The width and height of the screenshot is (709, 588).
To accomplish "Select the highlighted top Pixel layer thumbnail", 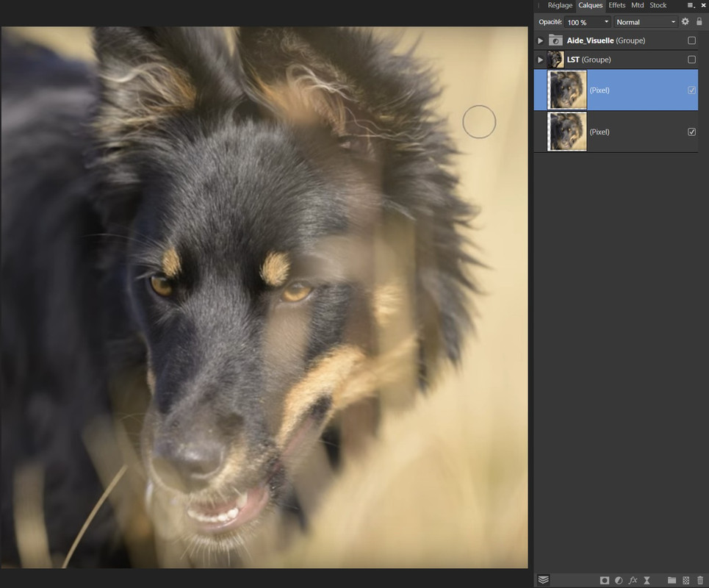I will [x=567, y=90].
